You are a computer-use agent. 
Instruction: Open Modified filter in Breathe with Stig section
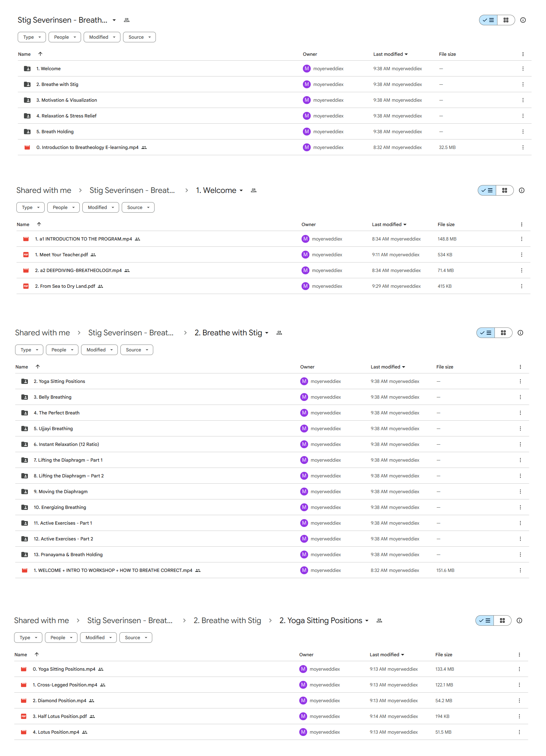tap(99, 350)
